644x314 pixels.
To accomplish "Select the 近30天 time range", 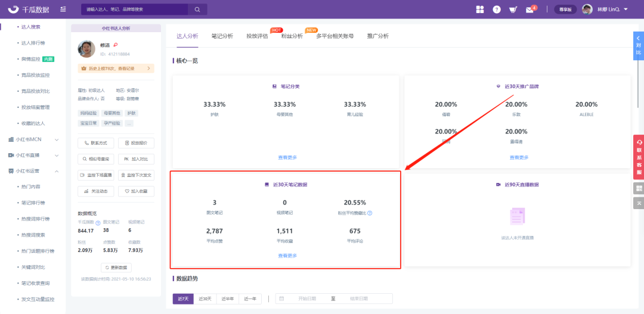I will pos(206,299).
